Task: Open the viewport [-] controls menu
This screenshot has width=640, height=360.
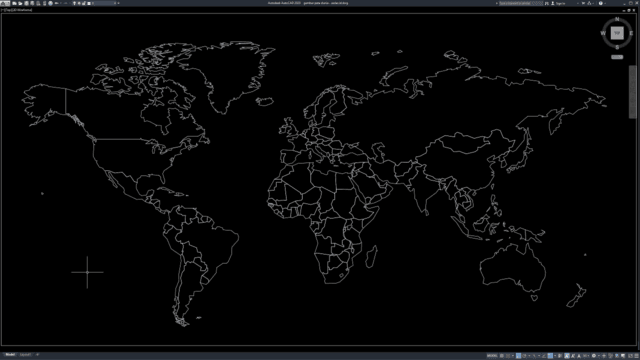Action: tap(2, 10)
